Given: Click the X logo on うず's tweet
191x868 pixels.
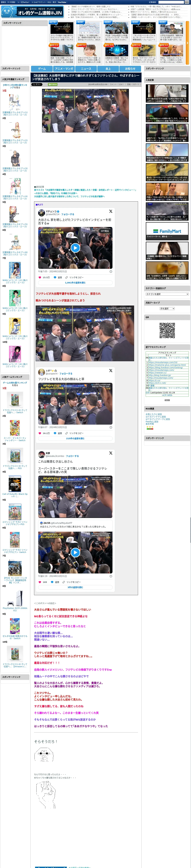Looking at the screenshot, I should [111, 371].
